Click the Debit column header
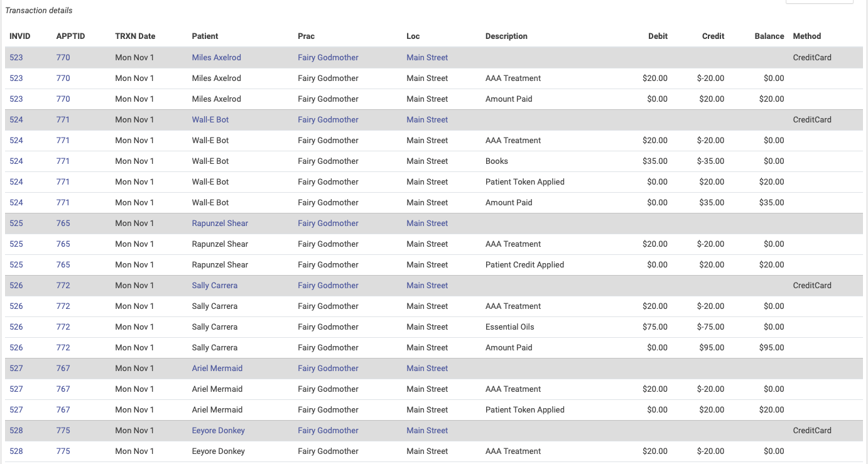The image size is (868, 464). coord(658,36)
